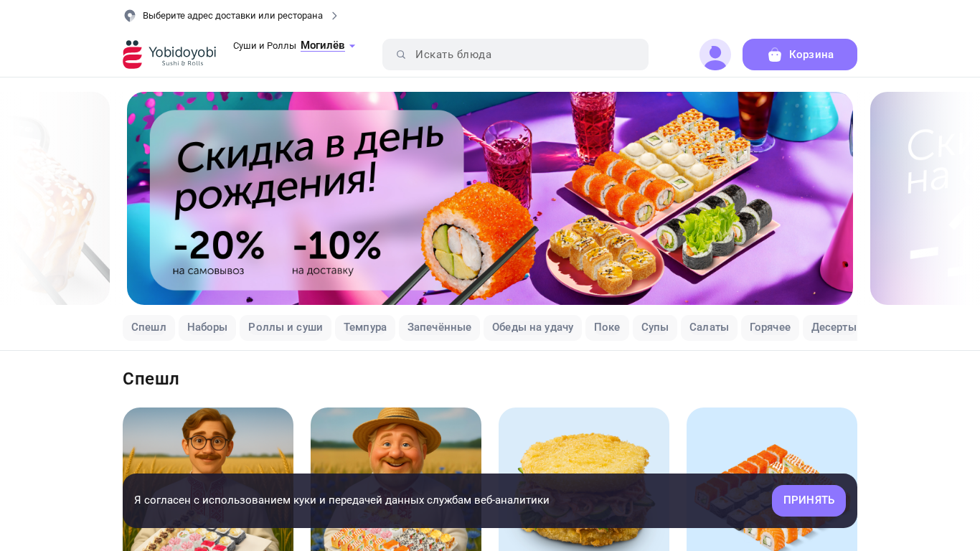
Task: Select the Поке category tab
Action: [x=607, y=327]
